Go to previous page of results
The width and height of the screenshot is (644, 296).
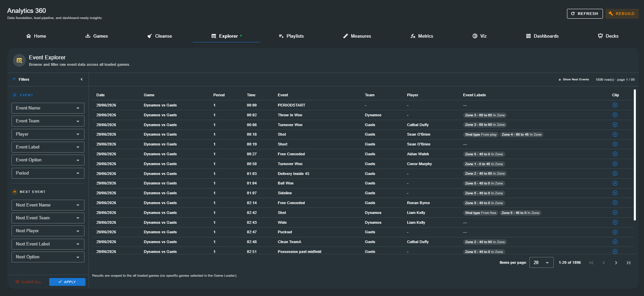click(x=604, y=263)
